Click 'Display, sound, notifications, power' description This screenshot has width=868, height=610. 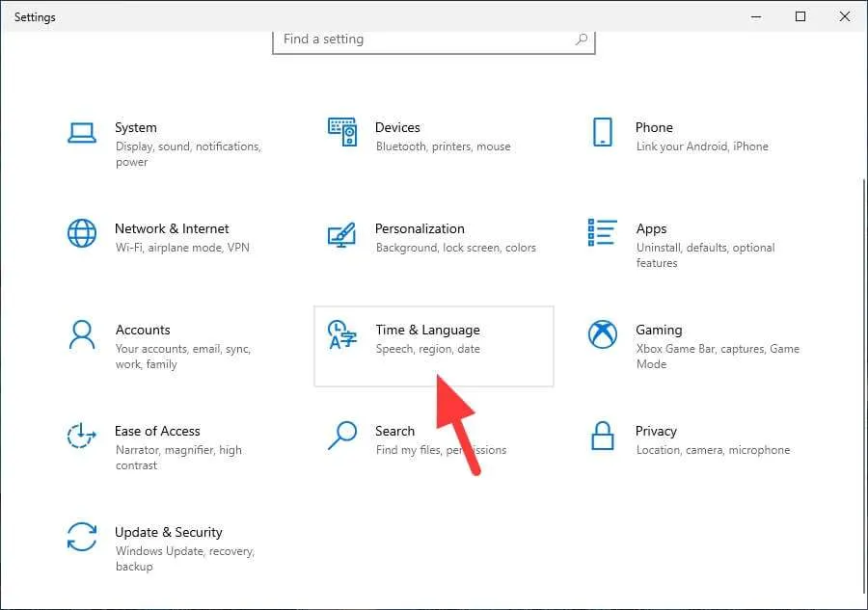[x=188, y=154]
